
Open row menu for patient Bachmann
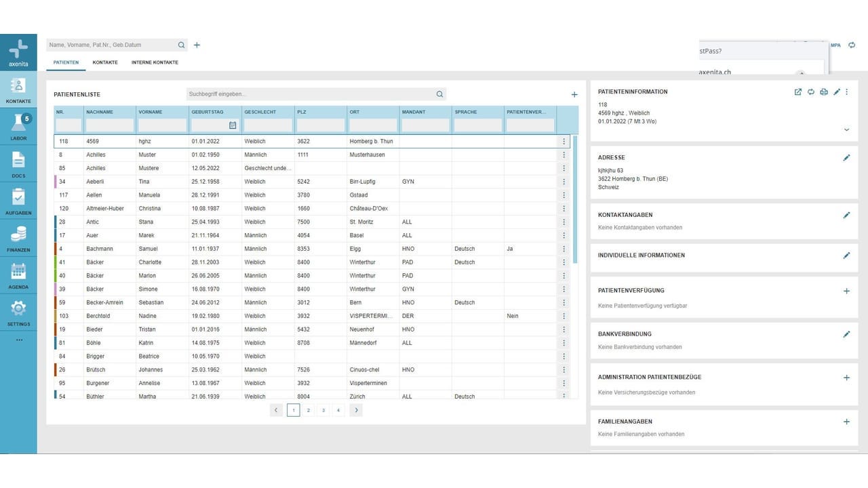pyautogui.click(x=564, y=249)
